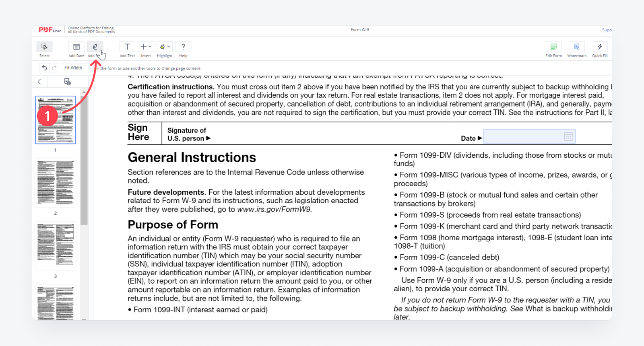644x346 pixels.
Task: Expand the Highlight dropdown arrow
Action: pyautogui.click(x=169, y=47)
